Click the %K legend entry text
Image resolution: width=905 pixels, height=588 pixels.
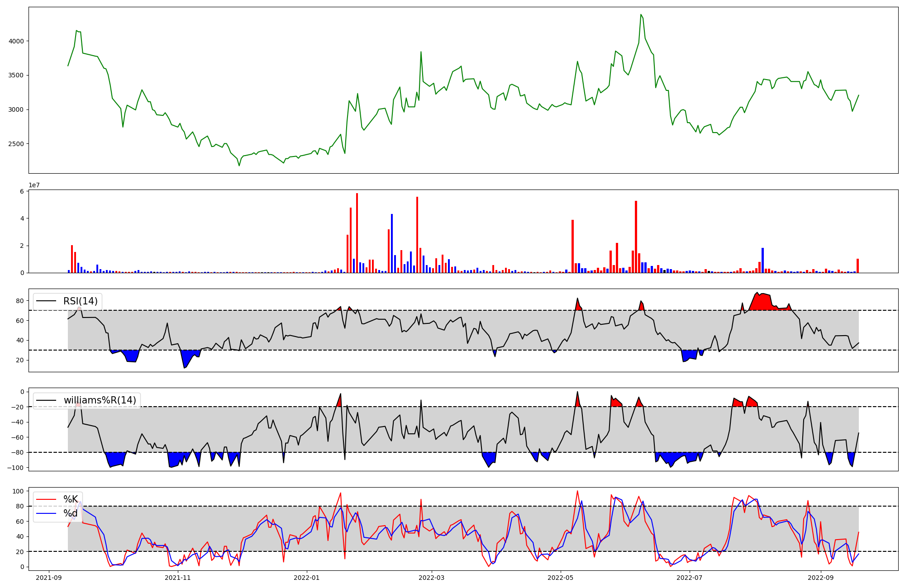pos(71,499)
